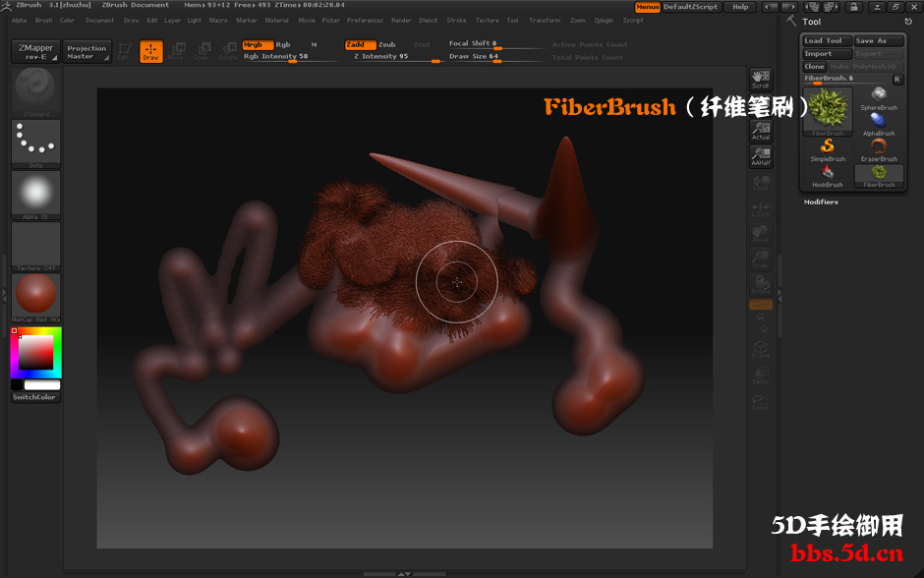Open the ZMapper rev-E plugin
The width and height of the screenshot is (924, 578).
tap(35, 51)
